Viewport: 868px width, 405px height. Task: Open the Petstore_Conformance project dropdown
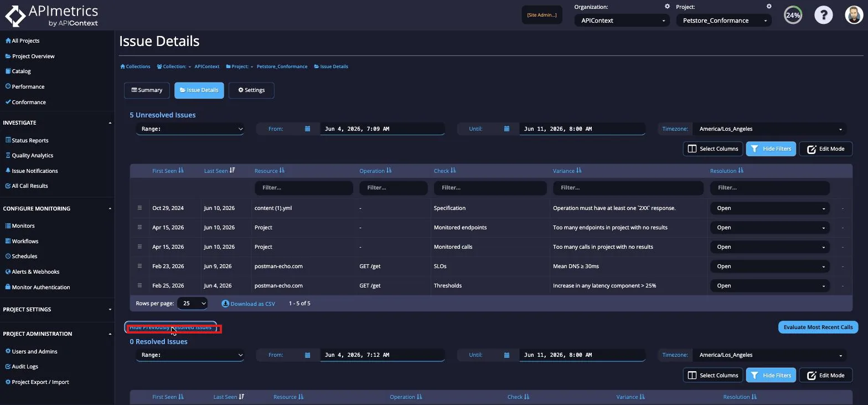(724, 20)
